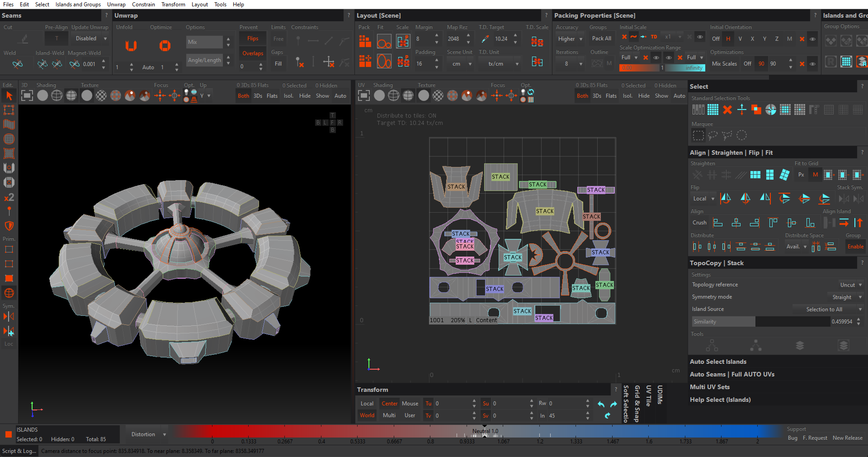Click the rectangularize grid icon under Straighten
The image size is (868, 457).
tap(755, 174)
